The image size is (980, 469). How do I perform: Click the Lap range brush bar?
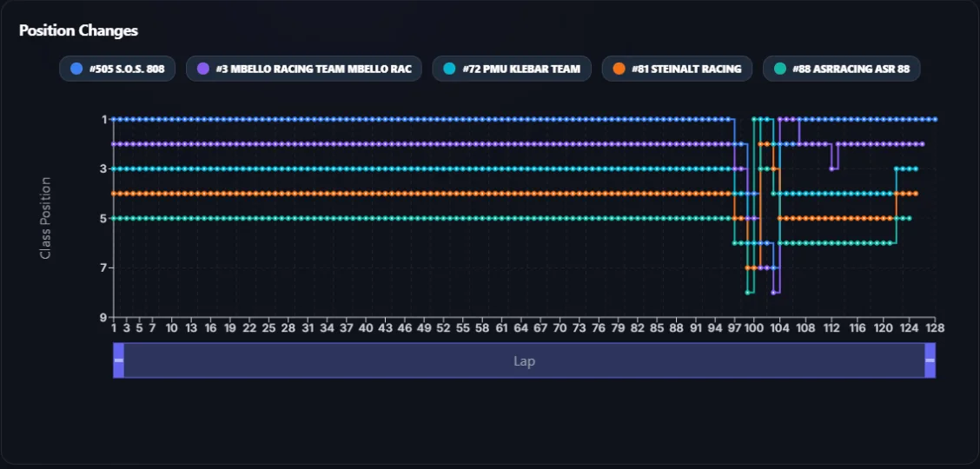point(525,360)
